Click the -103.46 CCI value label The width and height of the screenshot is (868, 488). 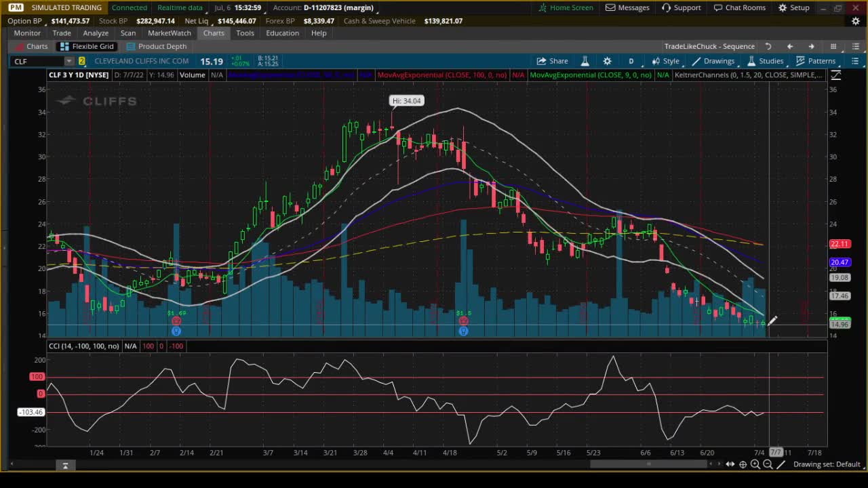[x=31, y=412]
